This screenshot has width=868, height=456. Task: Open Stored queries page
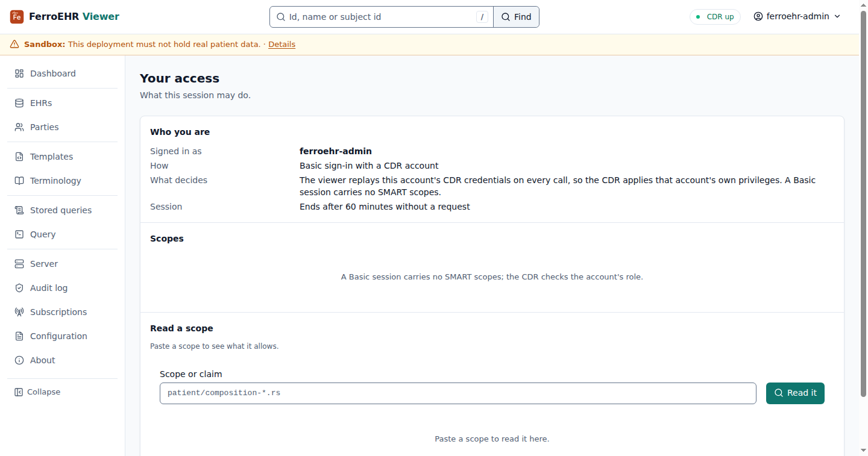click(x=63, y=210)
